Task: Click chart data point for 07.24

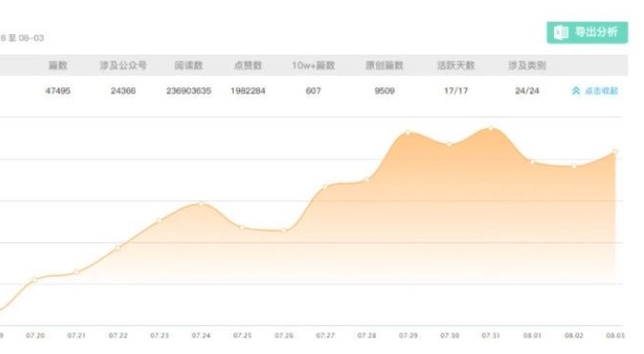Action: (x=200, y=204)
